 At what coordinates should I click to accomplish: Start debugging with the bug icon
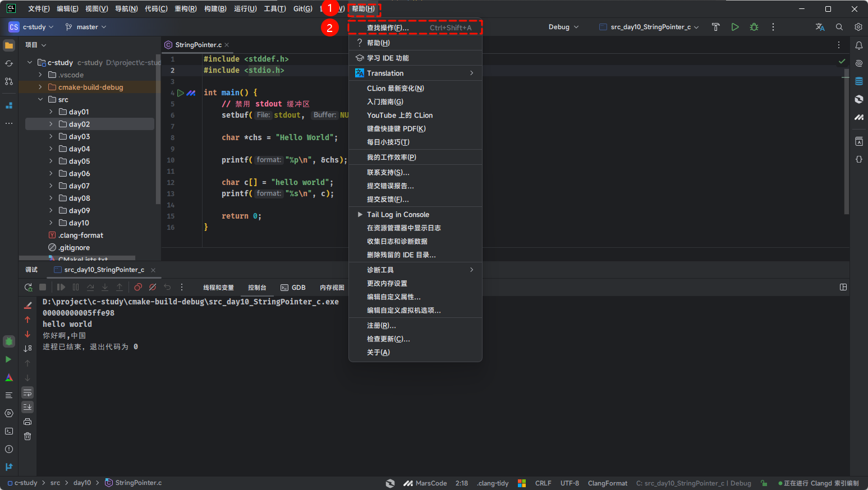[754, 27]
